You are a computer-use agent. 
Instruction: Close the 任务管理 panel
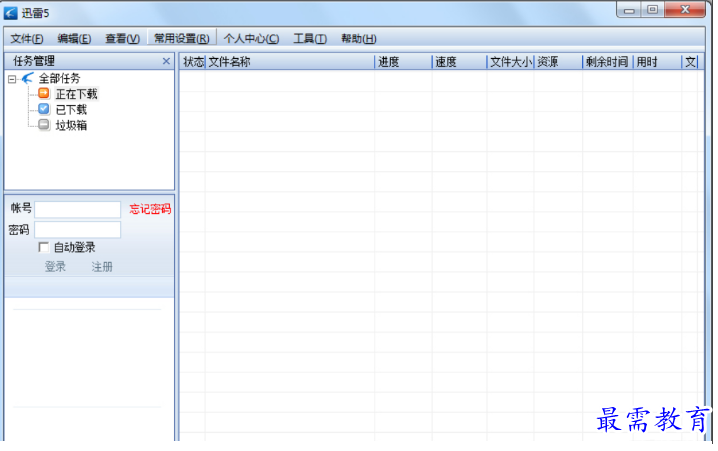[x=166, y=61]
